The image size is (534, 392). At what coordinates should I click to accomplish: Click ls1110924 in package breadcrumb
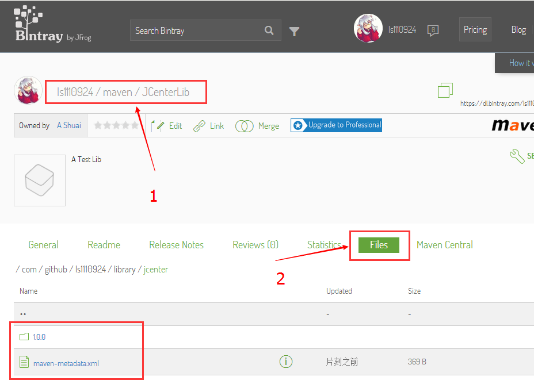coord(75,92)
